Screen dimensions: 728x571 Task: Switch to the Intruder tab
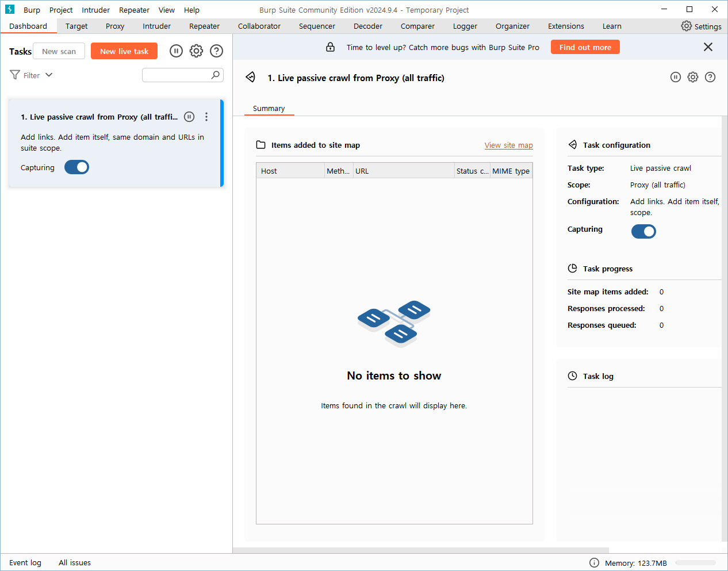[156, 26]
